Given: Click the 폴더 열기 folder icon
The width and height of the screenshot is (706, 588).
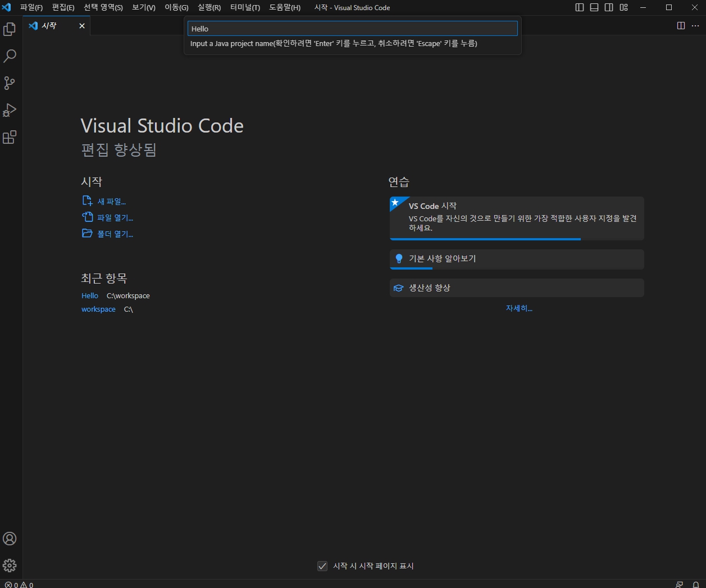Looking at the screenshot, I should (87, 234).
